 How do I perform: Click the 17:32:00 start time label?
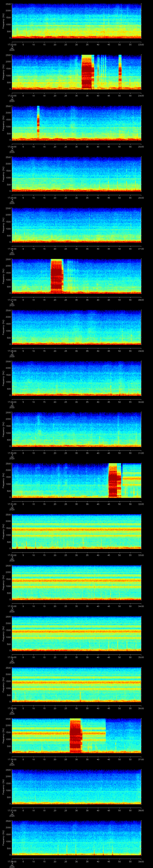pos(12,555)
